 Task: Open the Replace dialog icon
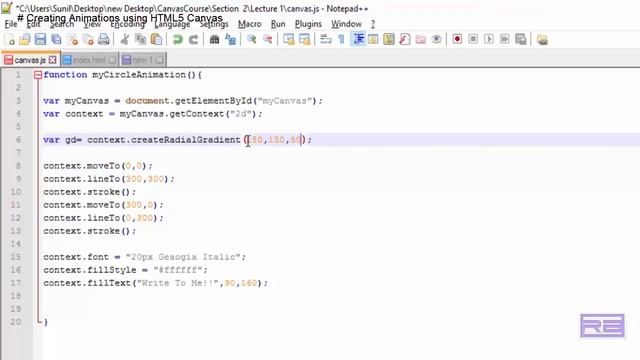click(x=231, y=39)
